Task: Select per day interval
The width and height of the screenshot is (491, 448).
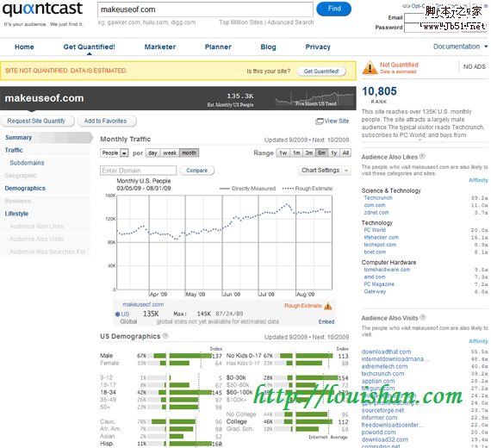Action: (x=152, y=152)
